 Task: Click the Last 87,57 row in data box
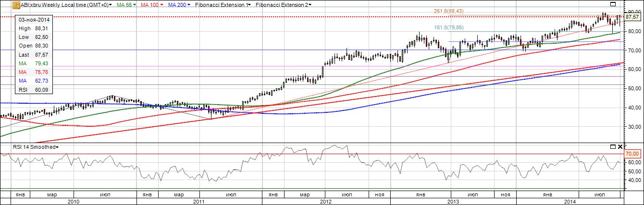pos(33,55)
